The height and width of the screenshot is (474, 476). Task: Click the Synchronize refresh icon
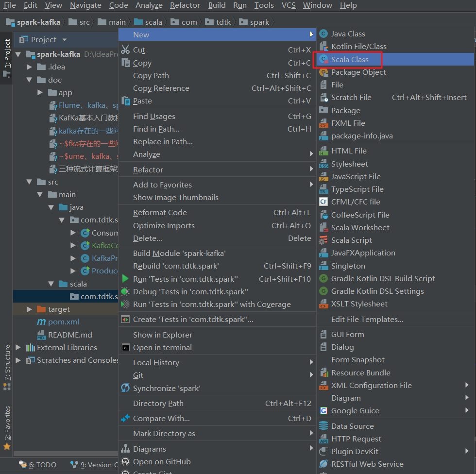pos(125,388)
